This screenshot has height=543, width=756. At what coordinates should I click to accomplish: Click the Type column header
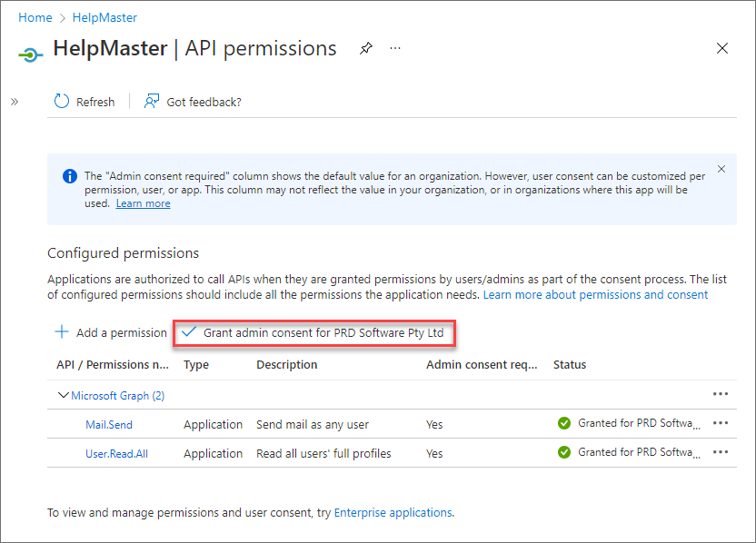coord(196,365)
